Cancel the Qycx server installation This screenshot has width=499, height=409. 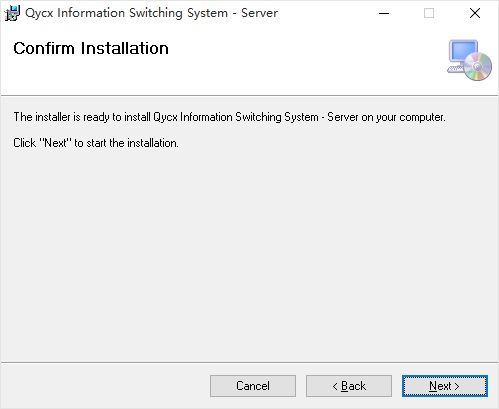click(253, 386)
